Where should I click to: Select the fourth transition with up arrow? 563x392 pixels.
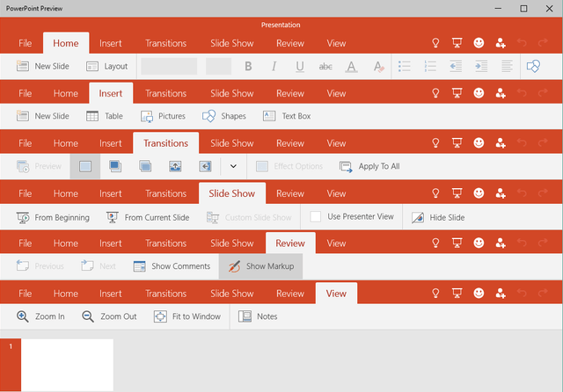[x=175, y=166]
